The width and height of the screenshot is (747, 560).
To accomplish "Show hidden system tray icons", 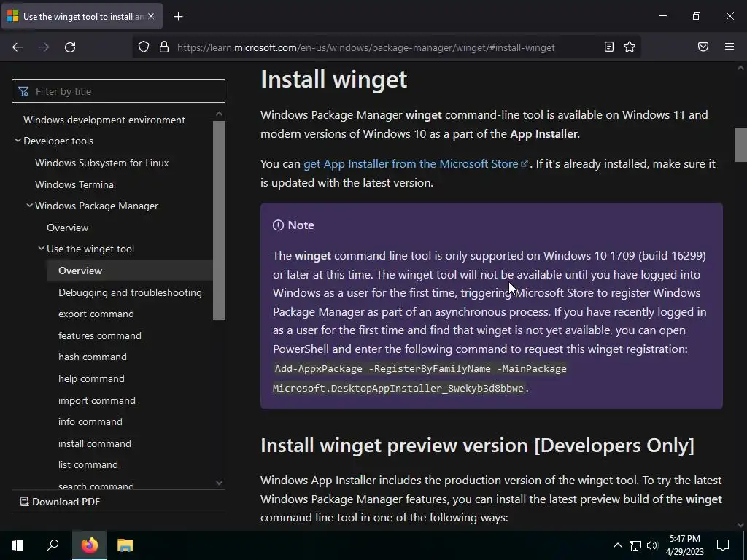I will coord(617,545).
